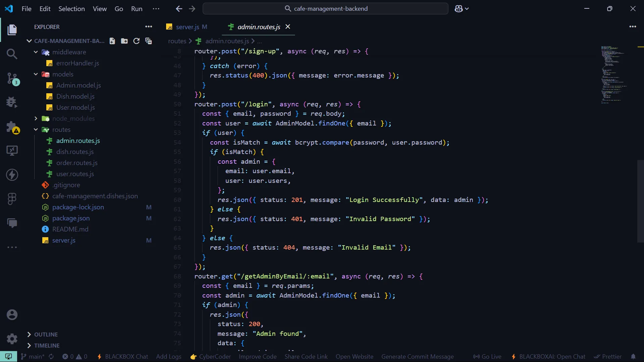
Task: Open the Selection menu
Action: (71, 9)
